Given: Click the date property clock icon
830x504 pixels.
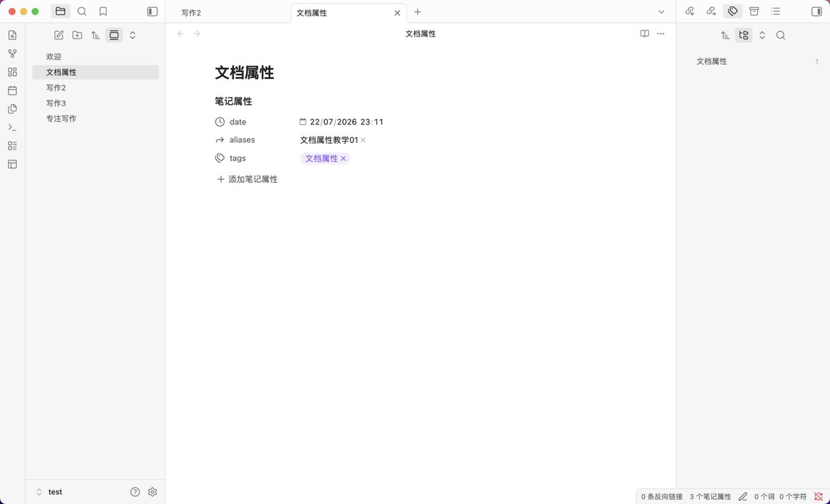Looking at the screenshot, I should (x=220, y=122).
